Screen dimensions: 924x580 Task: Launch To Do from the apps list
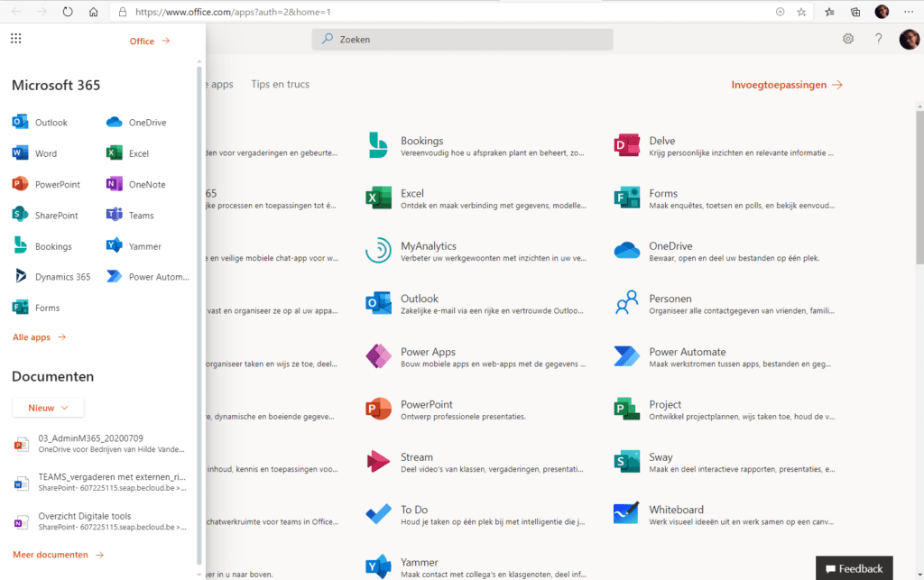[476, 515]
